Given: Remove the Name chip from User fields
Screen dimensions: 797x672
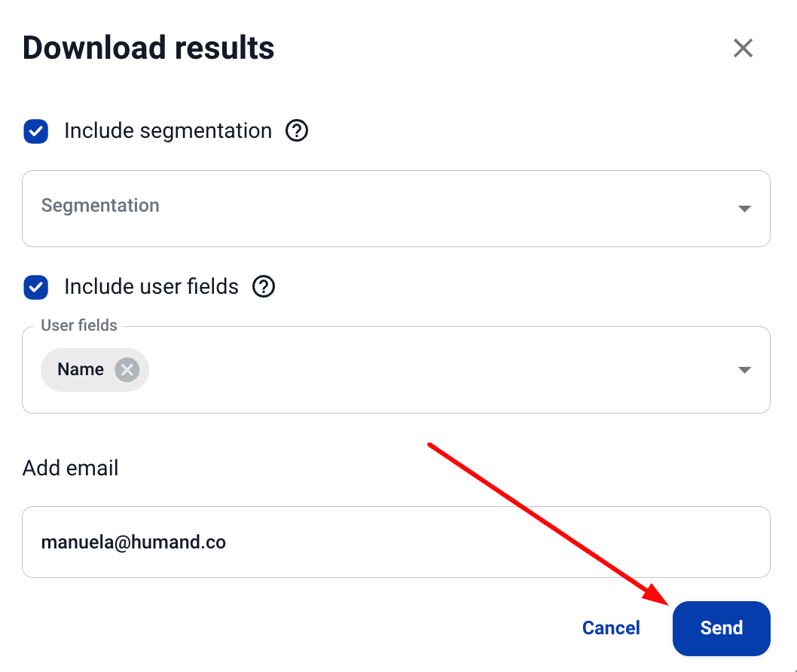Looking at the screenshot, I should 127,370.
